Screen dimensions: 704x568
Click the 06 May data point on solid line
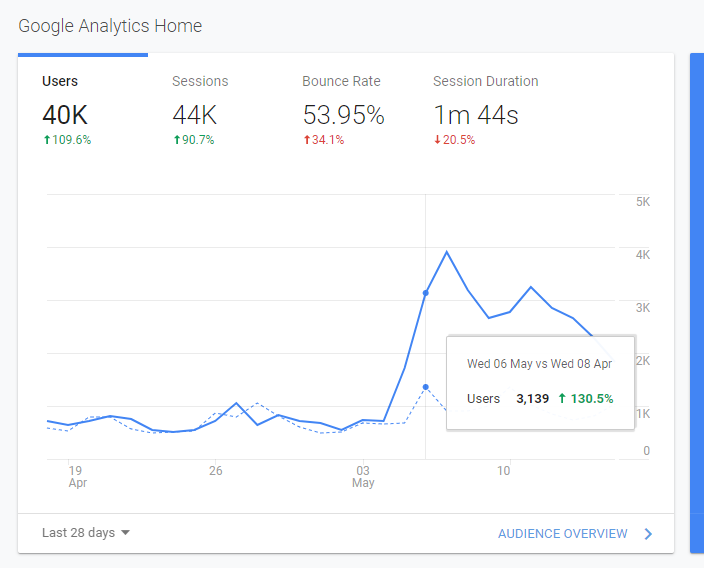[x=426, y=293]
